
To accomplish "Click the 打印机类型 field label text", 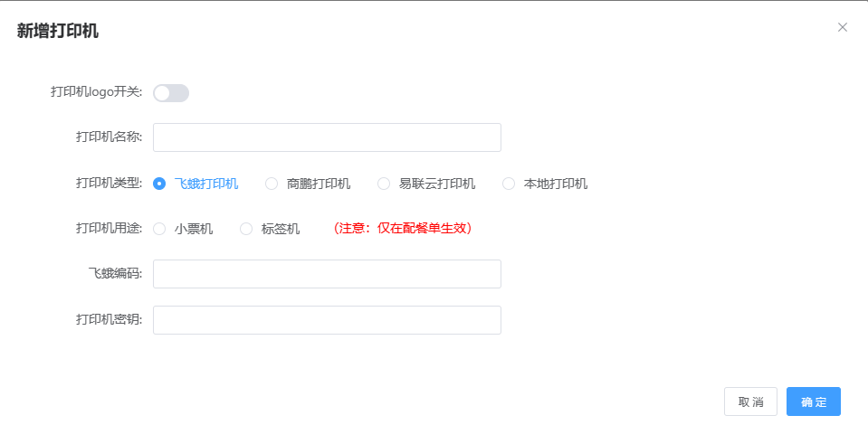I will click(x=109, y=184).
